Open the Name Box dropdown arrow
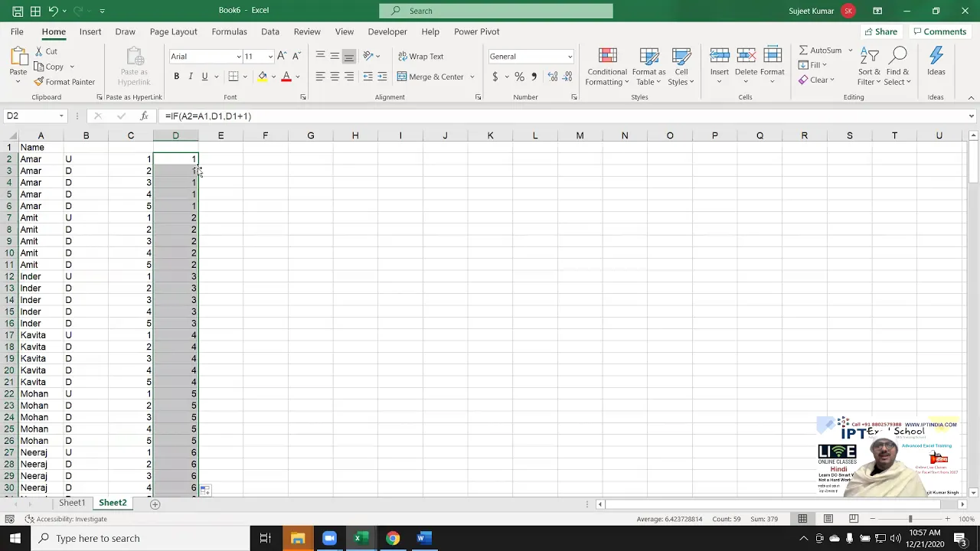 [61, 116]
